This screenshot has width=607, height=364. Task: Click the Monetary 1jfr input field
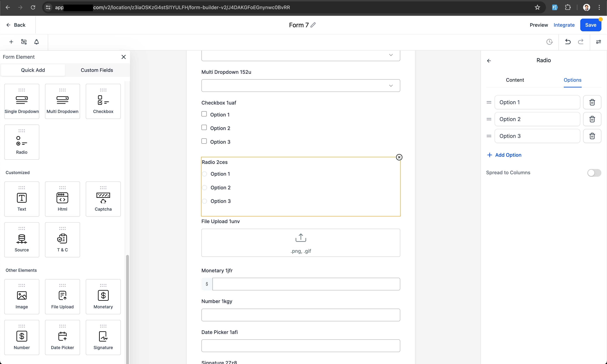click(306, 284)
